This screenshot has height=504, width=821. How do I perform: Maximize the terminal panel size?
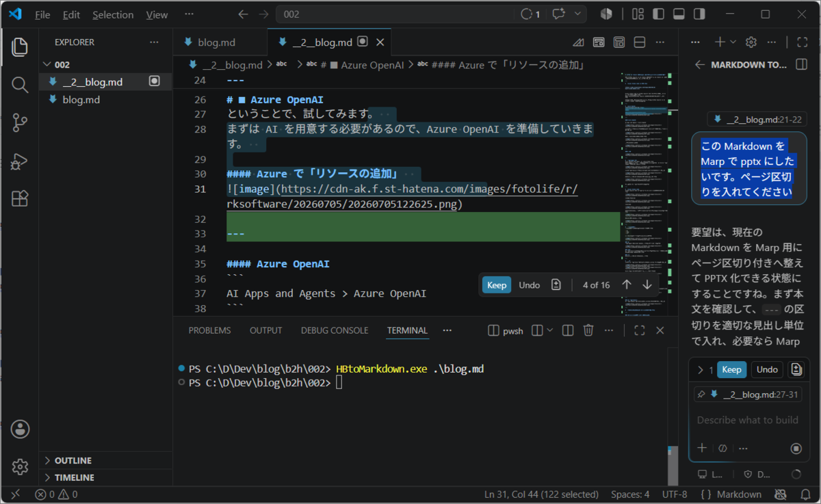640,330
